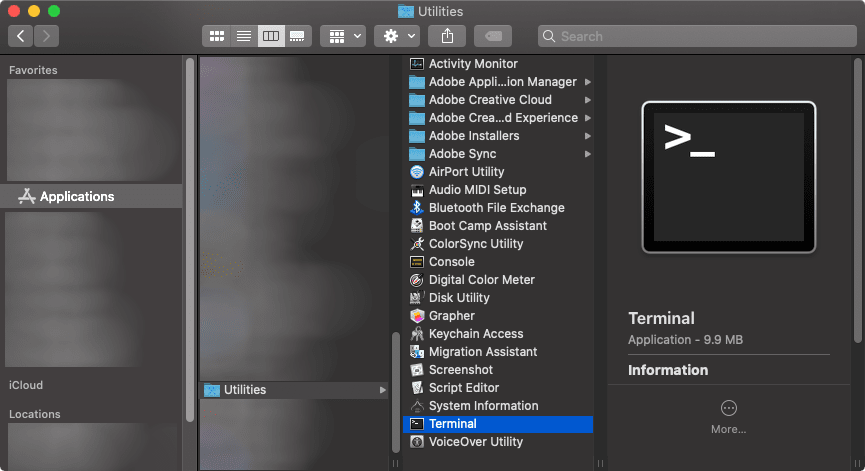
Task: Expand Adobe Installers folder arrow
Action: tap(588, 136)
